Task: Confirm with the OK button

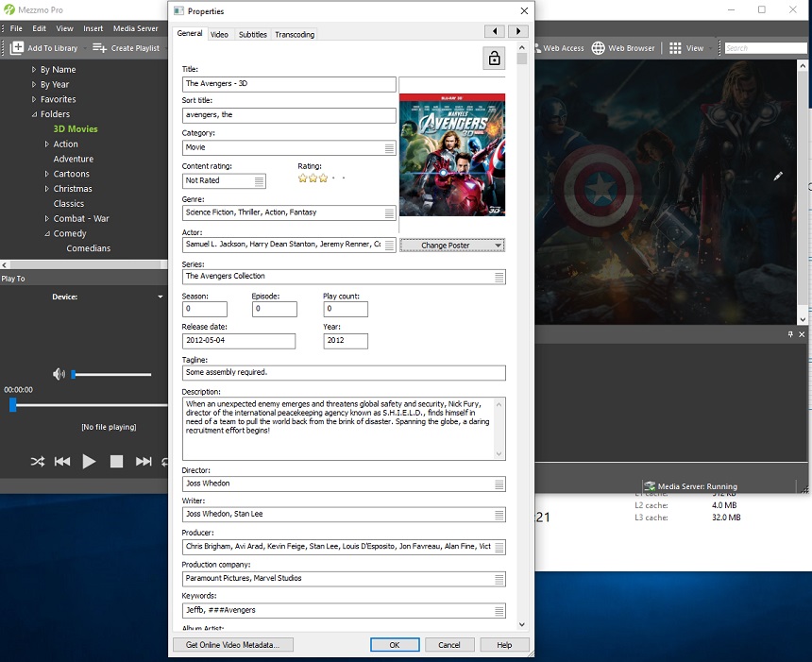Action: point(395,645)
